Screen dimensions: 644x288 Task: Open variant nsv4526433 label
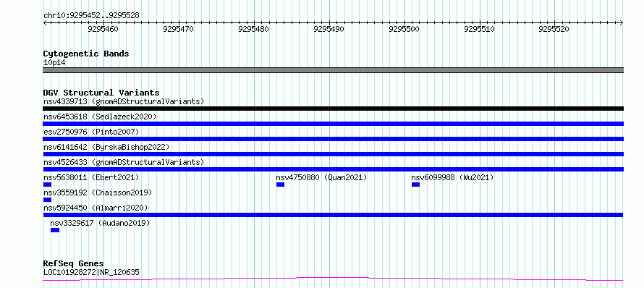124,162
